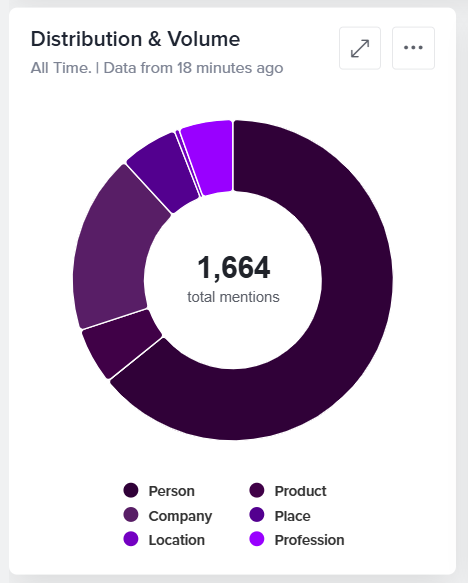Toggle the Person legend dot
The image size is (468, 583).
tap(131, 490)
